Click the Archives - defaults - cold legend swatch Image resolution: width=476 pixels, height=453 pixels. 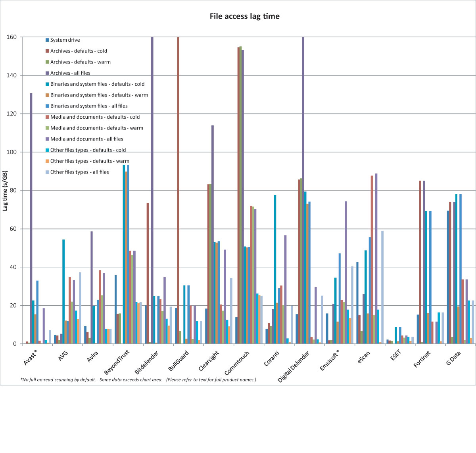tap(47, 51)
